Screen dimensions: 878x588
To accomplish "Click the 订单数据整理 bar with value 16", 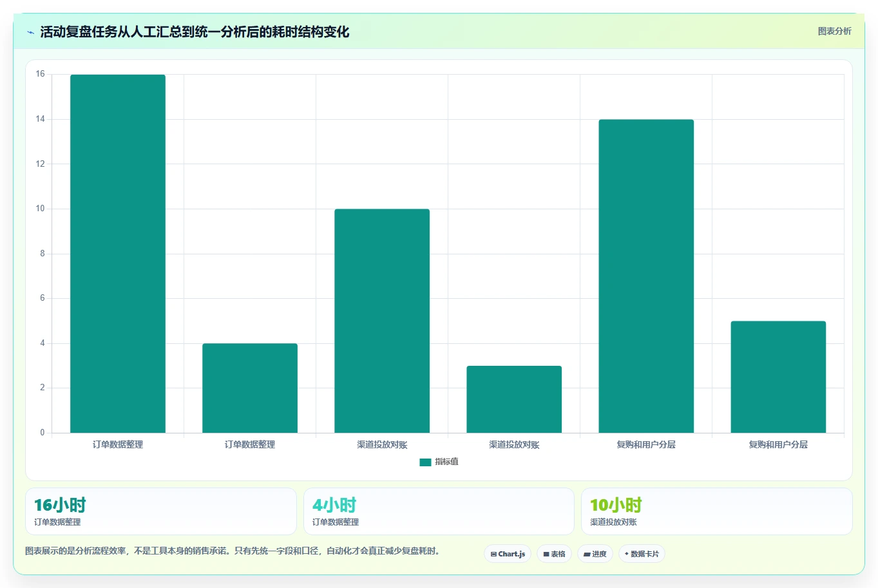I will 118,254.
